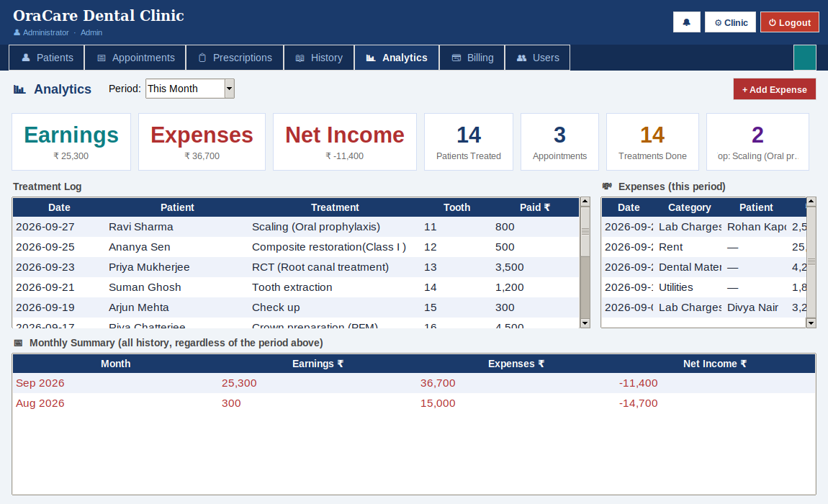The height and width of the screenshot is (504, 828).
Task: Open the History tab
Action: point(319,58)
